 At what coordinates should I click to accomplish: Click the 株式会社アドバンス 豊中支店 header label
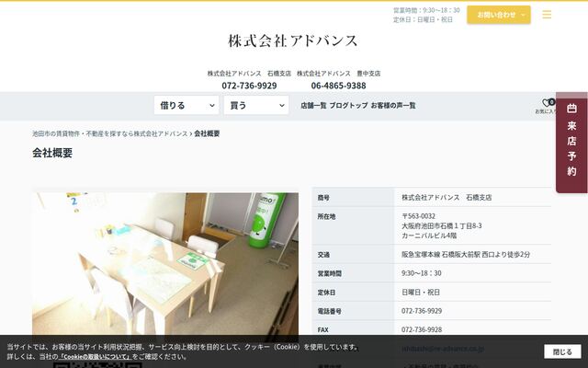[339, 74]
